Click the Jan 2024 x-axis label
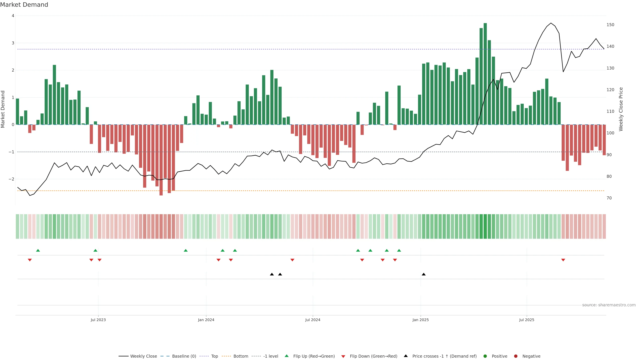 click(206, 320)
